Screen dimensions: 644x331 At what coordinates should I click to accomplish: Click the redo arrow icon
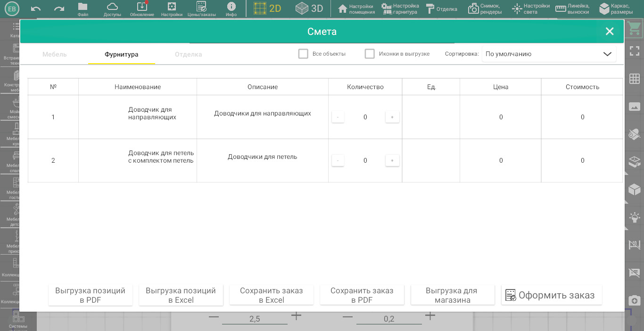point(59,8)
